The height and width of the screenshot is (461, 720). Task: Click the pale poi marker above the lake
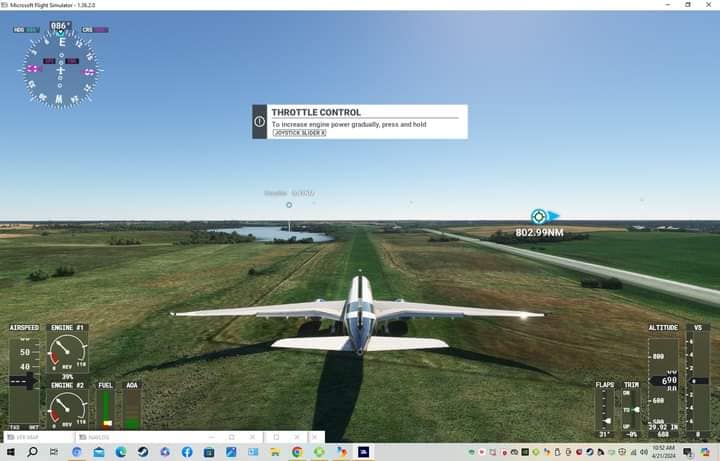[289, 205]
